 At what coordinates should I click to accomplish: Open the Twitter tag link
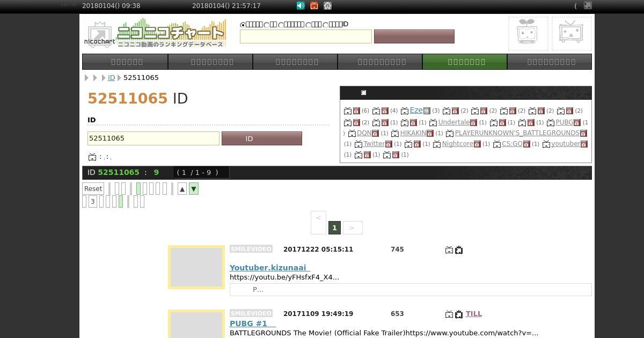374,144
